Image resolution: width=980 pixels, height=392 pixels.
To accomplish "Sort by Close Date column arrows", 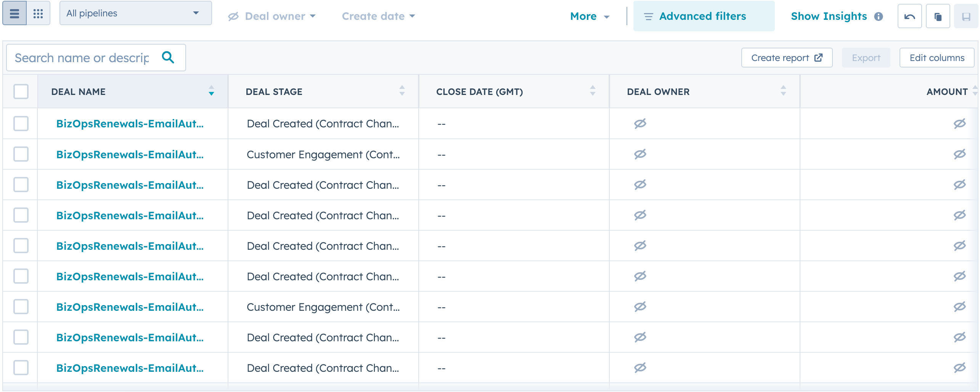I will 593,91.
